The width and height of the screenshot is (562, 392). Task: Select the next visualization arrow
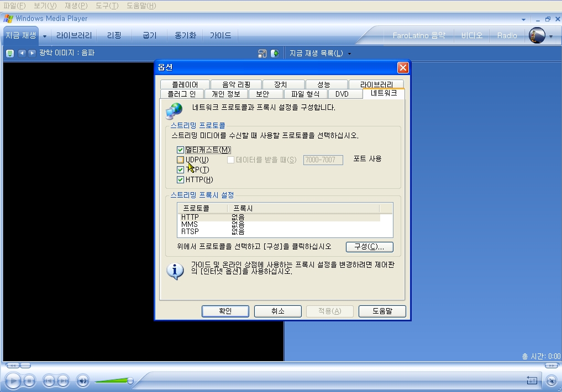pos(32,53)
